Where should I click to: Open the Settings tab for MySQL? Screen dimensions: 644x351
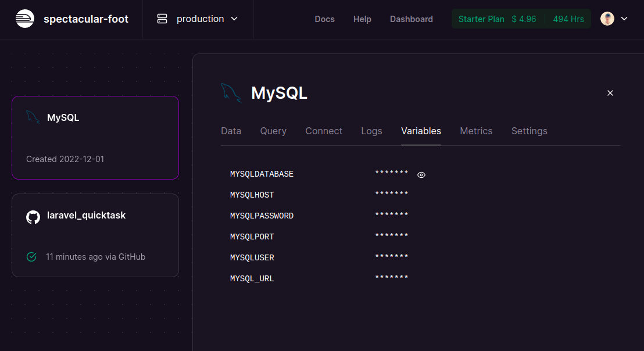coord(529,131)
